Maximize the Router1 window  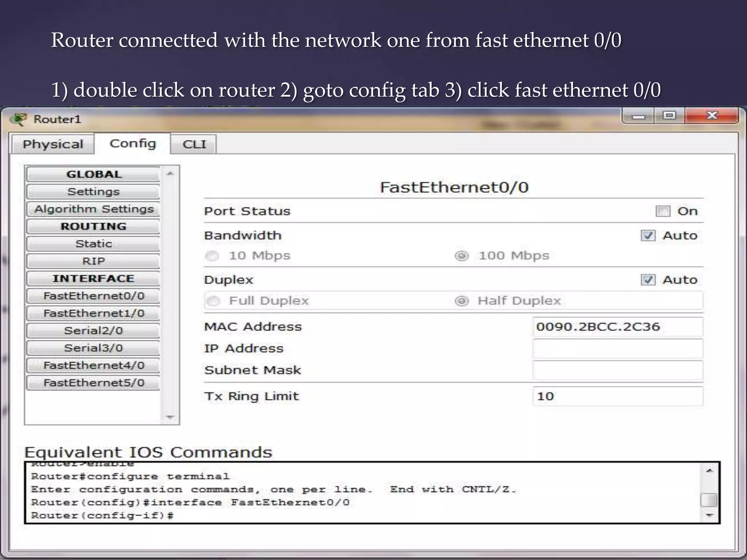pyautogui.click(x=669, y=116)
